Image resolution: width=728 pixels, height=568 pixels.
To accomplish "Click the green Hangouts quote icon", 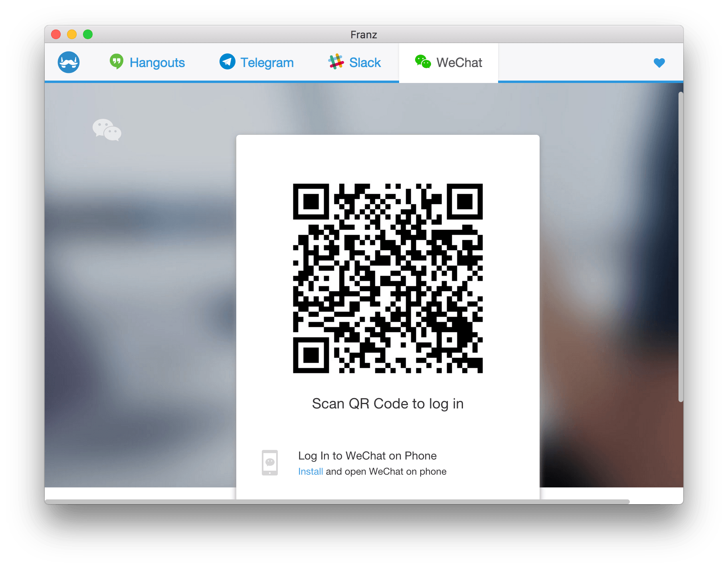I will (x=117, y=61).
